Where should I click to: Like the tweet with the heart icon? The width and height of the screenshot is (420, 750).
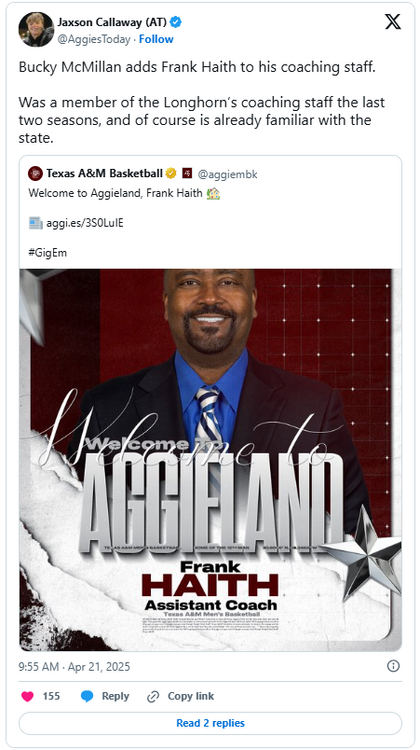tap(28, 696)
